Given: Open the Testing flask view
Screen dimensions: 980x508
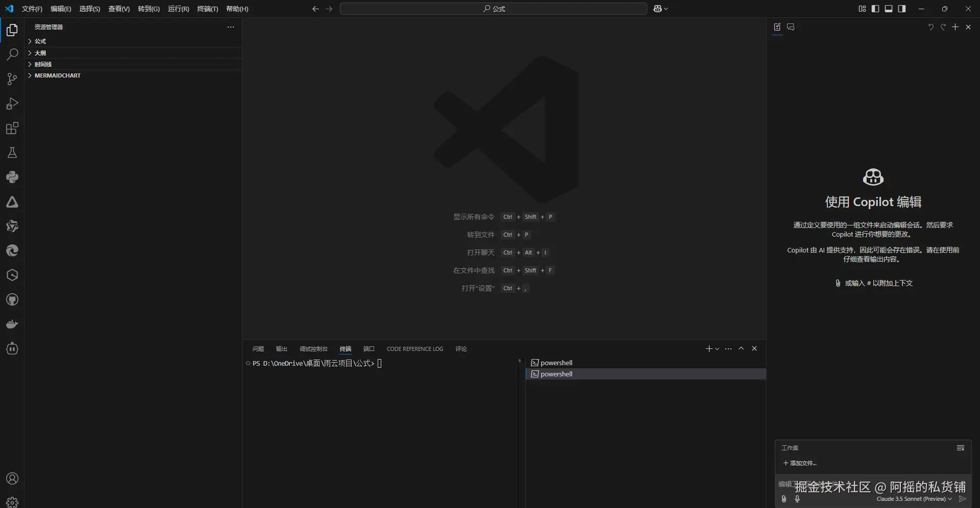Looking at the screenshot, I should pos(12,153).
